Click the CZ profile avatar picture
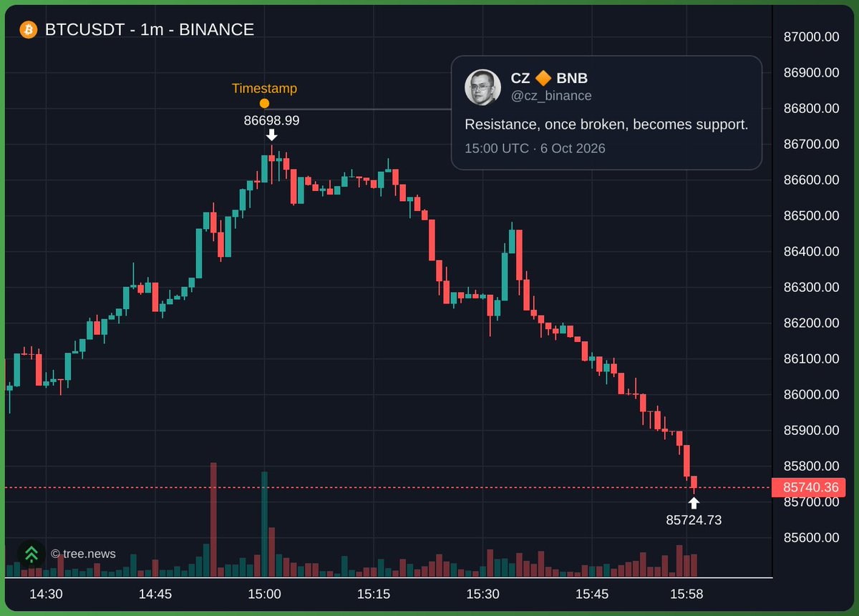 click(483, 87)
